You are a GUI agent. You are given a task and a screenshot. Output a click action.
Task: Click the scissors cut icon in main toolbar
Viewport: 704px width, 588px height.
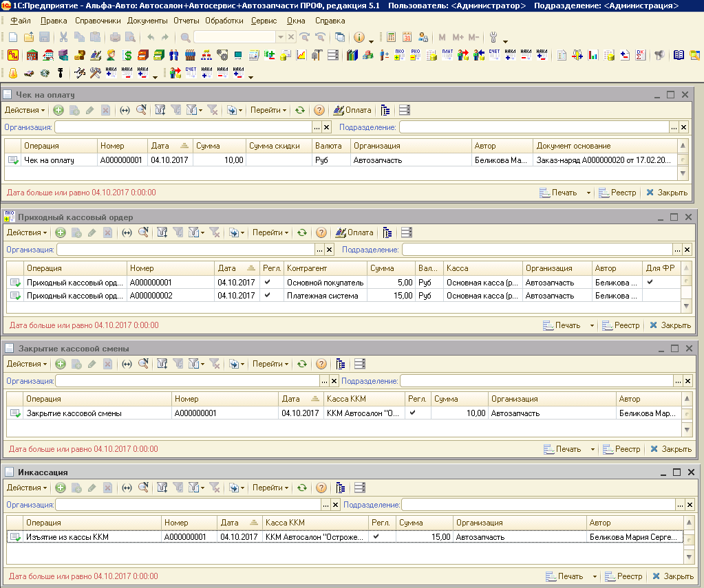point(63,37)
